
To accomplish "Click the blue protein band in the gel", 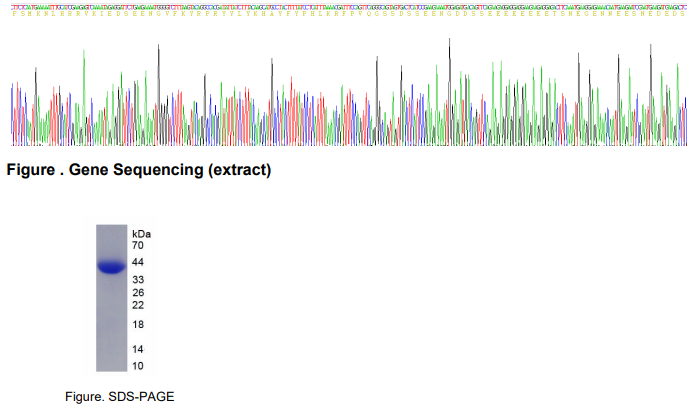I will pyautogui.click(x=112, y=267).
